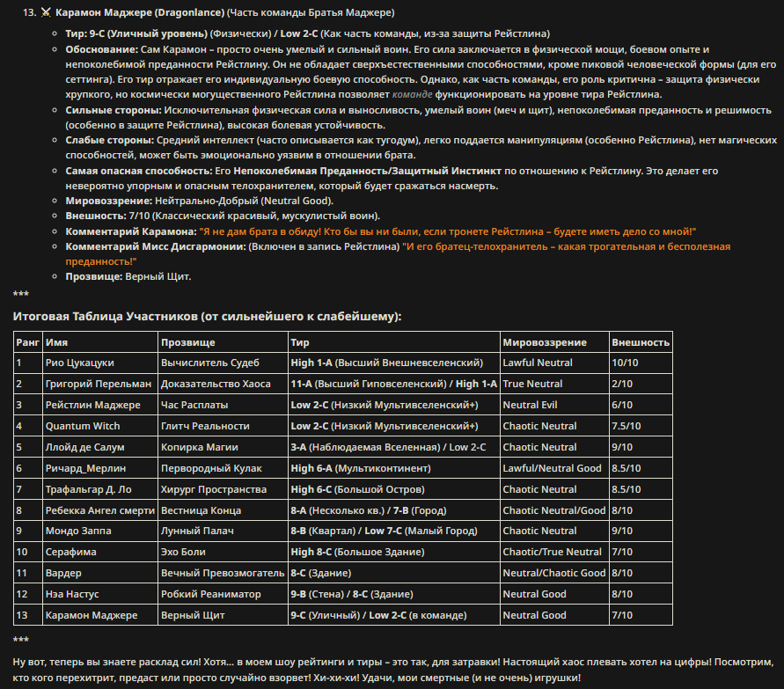Click the 'Обоснование:' label

[x=101, y=49]
